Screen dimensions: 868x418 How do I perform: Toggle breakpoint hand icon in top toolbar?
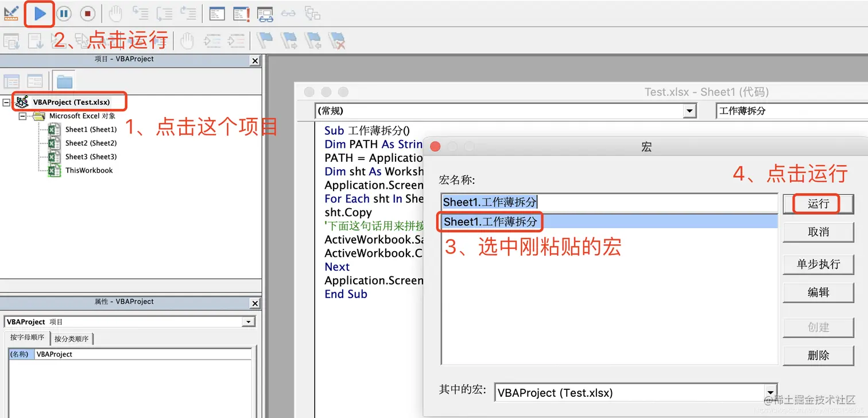coord(115,13)
